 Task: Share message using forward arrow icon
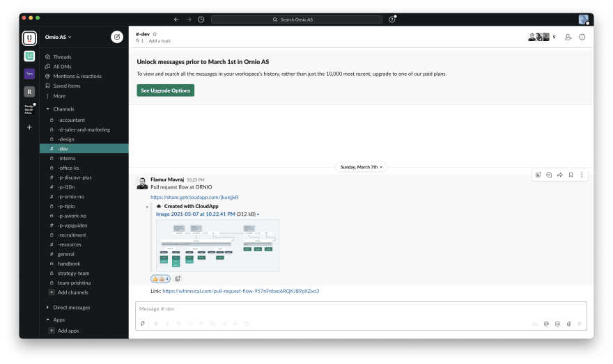pyautogui.click(x=560, y=175)
